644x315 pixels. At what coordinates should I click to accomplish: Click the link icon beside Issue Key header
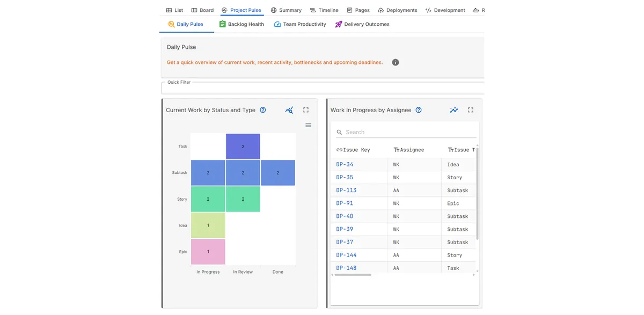pyautogui.click(x=339, y=150)
